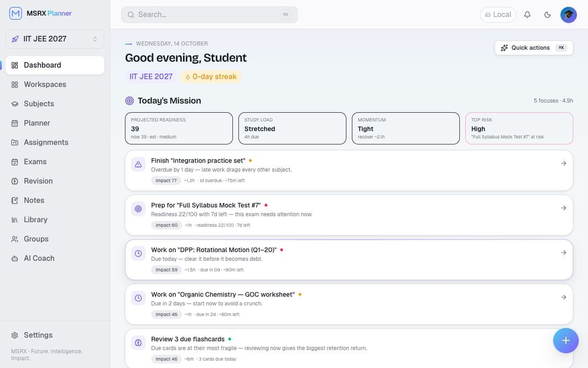Expand the IIT JEE 2027 workspace selector

click(55, 39)
